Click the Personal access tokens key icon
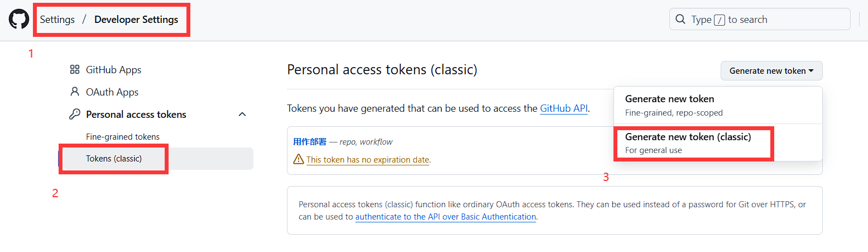Screen dimensions: 868x252 click(74, 115)
